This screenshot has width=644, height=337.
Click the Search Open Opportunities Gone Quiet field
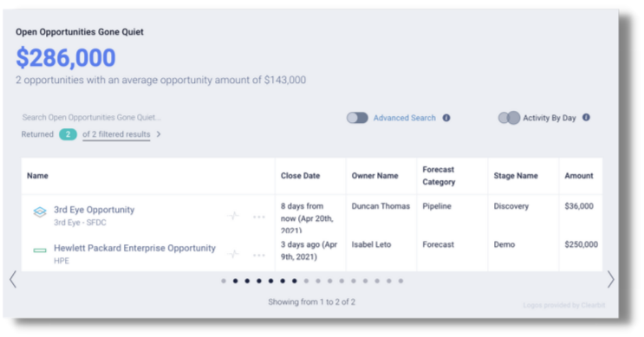click(92, 118)
